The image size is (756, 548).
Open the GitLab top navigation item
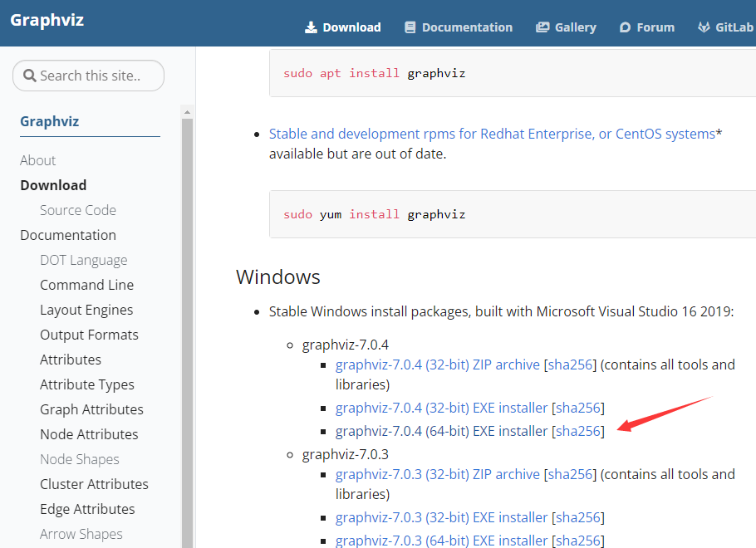click(x=725, y=27)
